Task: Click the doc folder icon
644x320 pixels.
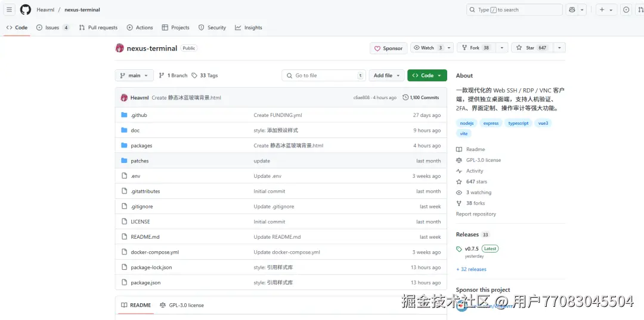Action: tap(124, 130)
